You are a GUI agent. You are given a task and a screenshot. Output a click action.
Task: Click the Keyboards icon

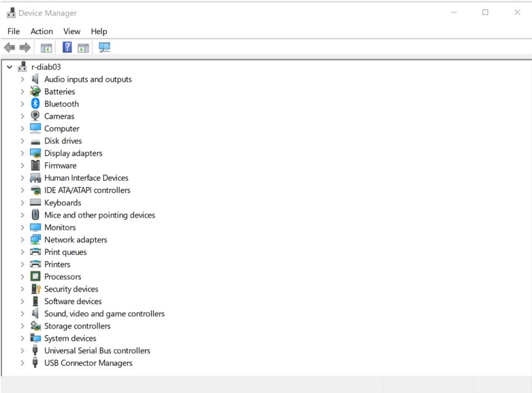35,203
